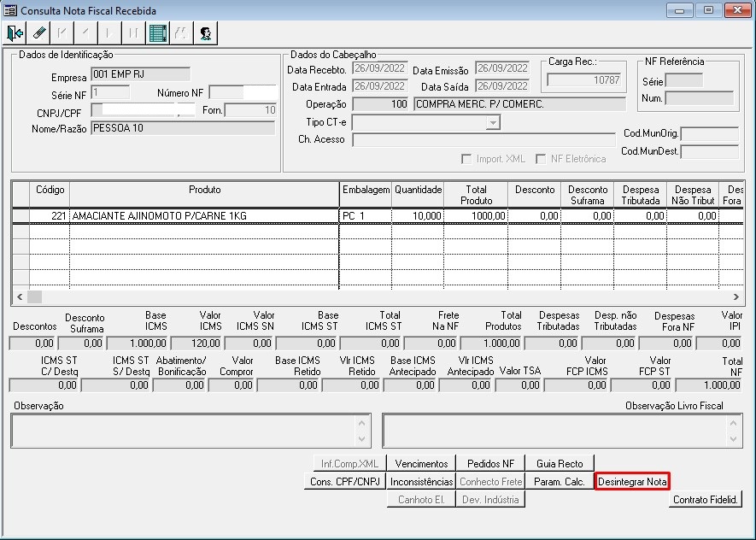Click the exit door icon in toolbar
756x540 pixels.
click(x=15, y=33)
